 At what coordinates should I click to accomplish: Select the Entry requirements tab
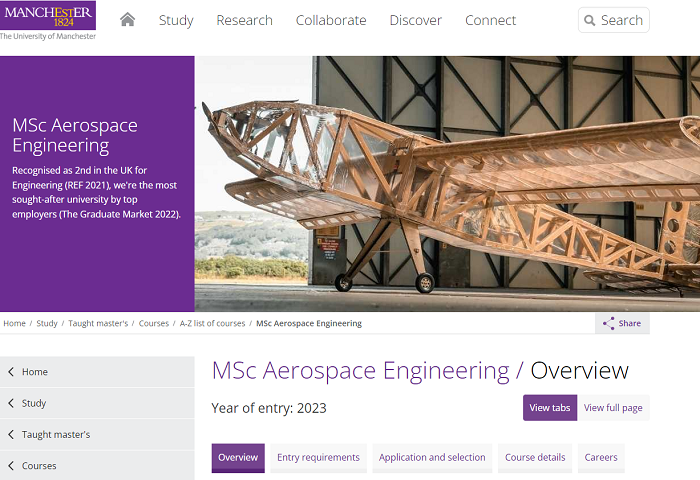[x=318, y=458]
